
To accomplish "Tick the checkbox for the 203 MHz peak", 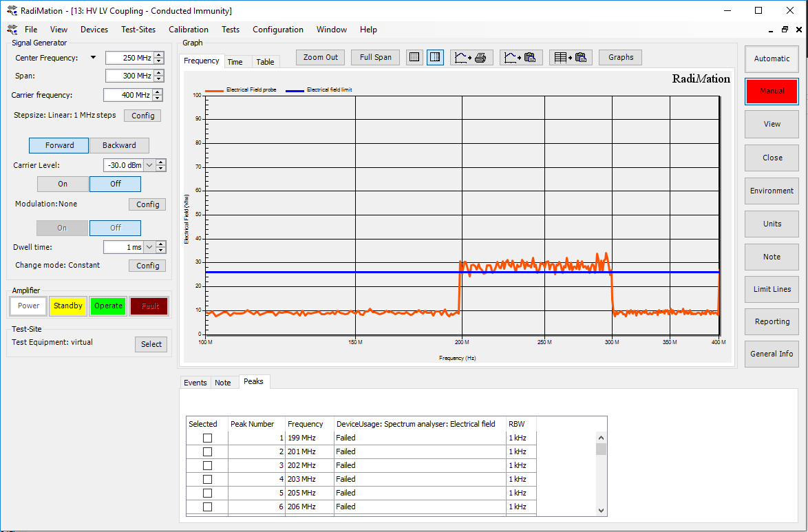I will coord(207,480).
